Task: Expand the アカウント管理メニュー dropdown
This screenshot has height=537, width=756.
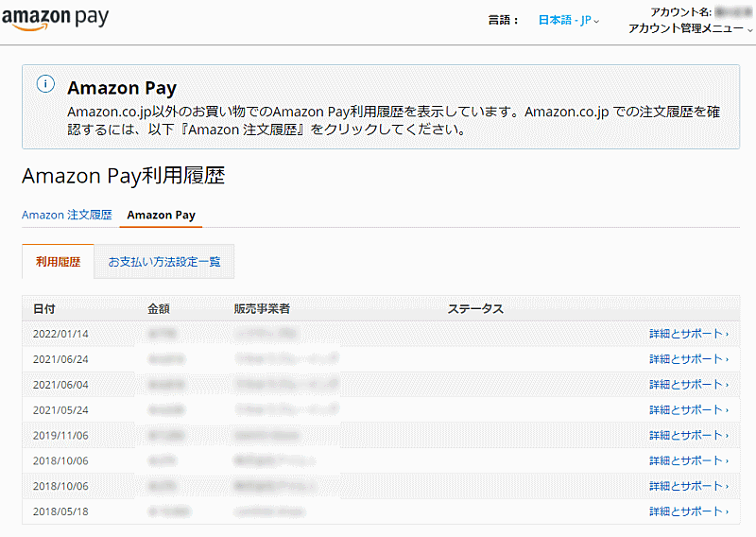Action: [691, 28]
